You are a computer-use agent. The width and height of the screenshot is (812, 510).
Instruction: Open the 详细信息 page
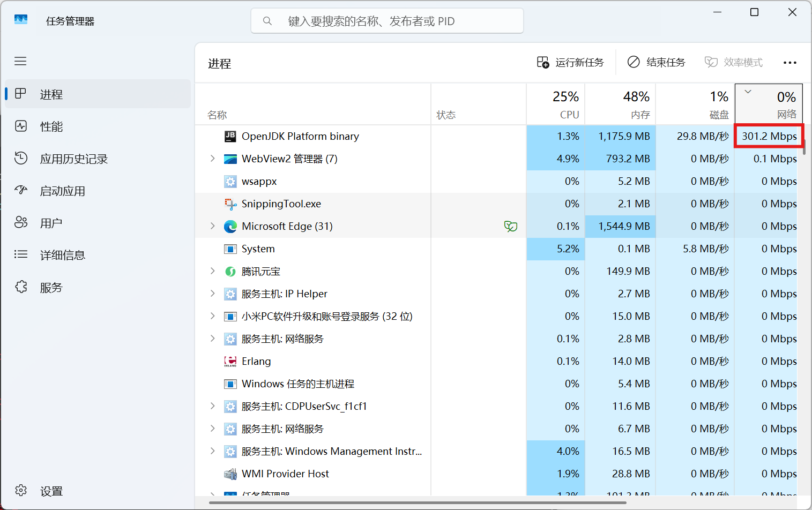point(98,255)
